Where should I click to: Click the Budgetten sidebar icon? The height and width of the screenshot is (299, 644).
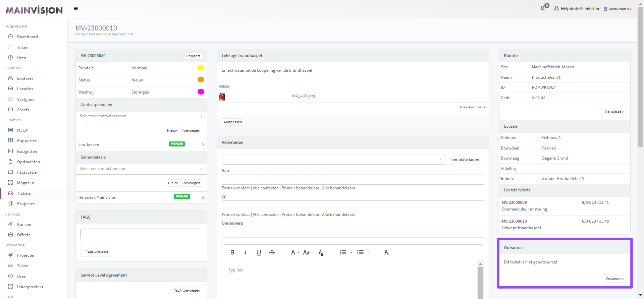[x=10, y=151]
